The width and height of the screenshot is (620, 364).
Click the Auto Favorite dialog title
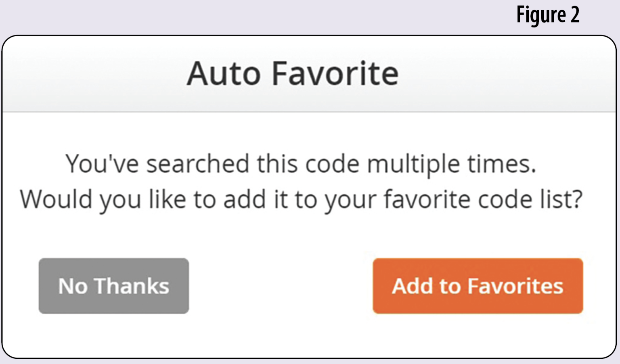pyautogui.click(x=293, y=73)
